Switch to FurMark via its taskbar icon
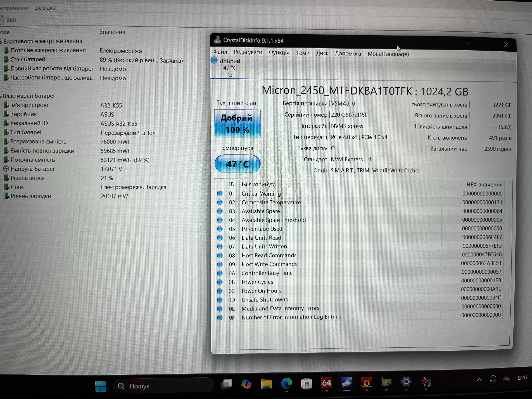532x399 pixels. coord(367,382)
